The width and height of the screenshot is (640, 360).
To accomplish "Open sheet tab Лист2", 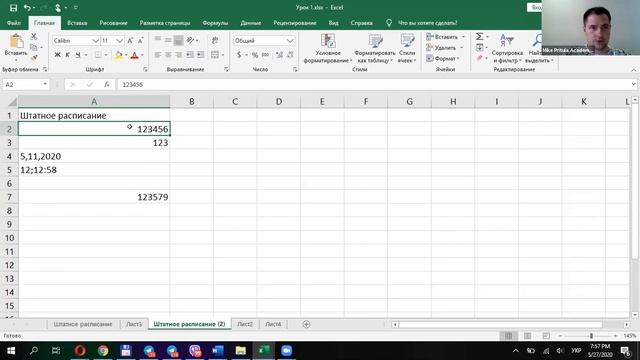I will [245, 324].
